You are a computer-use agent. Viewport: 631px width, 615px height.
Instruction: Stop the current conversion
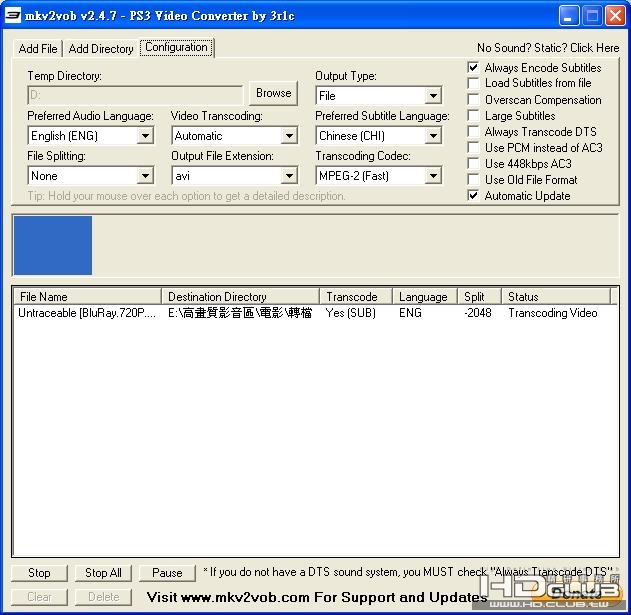click(x=39, y=573)
